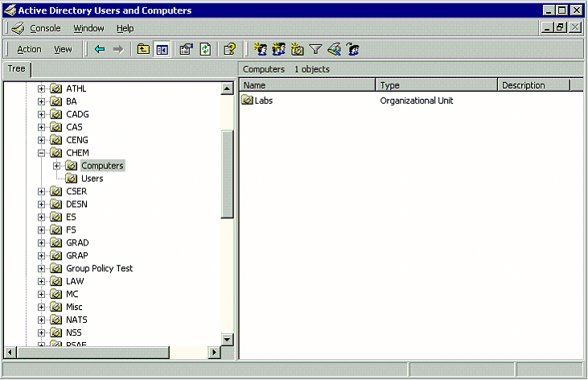Expand the CAS node

pyautogui.click(x=41, y=127)
